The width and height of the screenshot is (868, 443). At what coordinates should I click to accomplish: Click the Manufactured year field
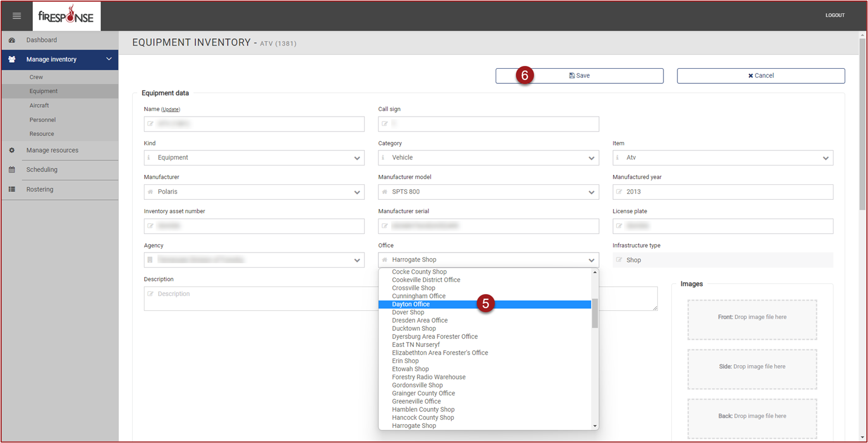pyautogui.click(x=722, y=192)
